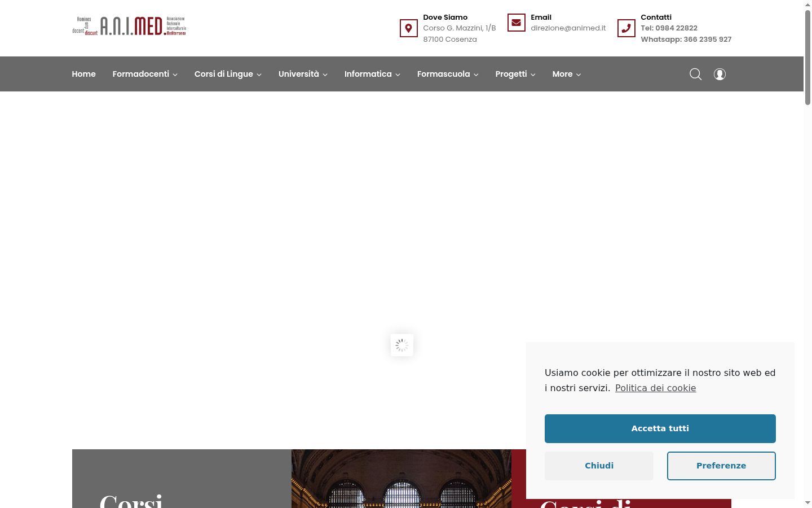Open the Informatica dropdown menu

pos(372,74)
